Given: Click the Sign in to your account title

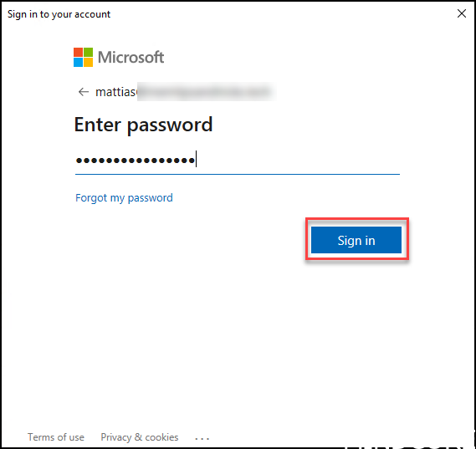Looking at the screenshot, I should pyautogui.click(x=59, y=14).
